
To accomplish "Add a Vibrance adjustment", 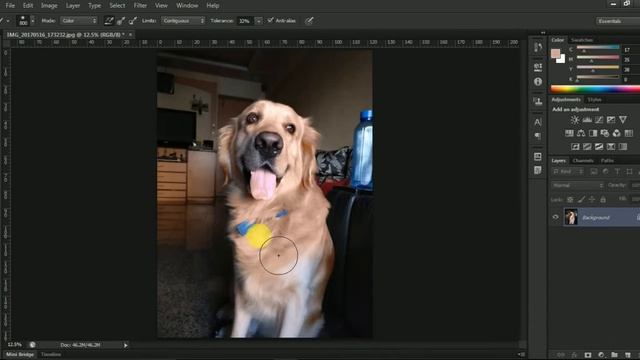I will [x=623, y=120].
